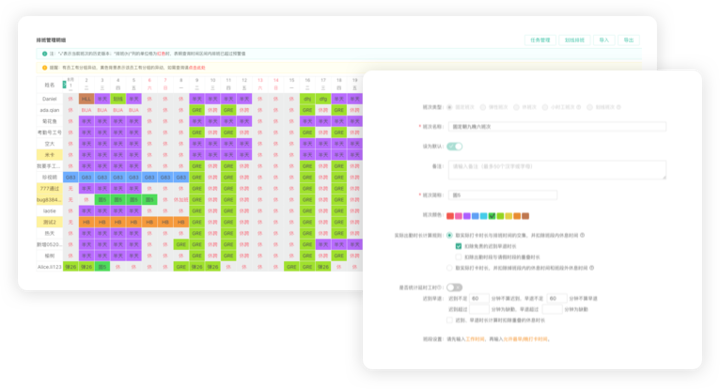Click the green info icon in the notice bar
This screenshot has width=720, height=389.
point(45,54)
